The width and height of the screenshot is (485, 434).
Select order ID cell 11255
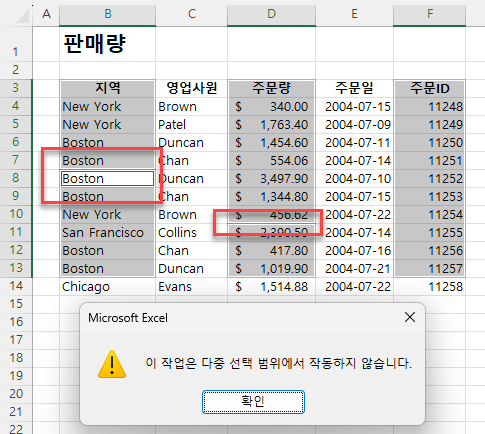click(430, 232)
